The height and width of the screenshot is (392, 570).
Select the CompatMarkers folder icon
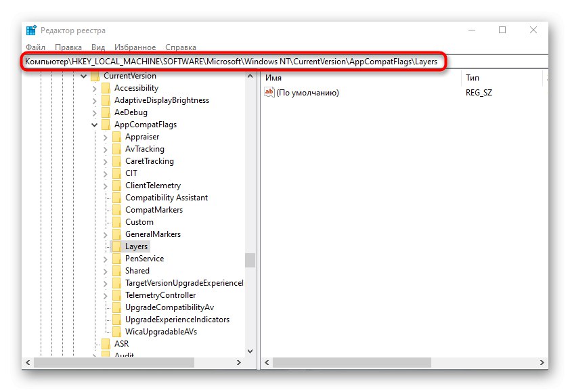(116, 210)
